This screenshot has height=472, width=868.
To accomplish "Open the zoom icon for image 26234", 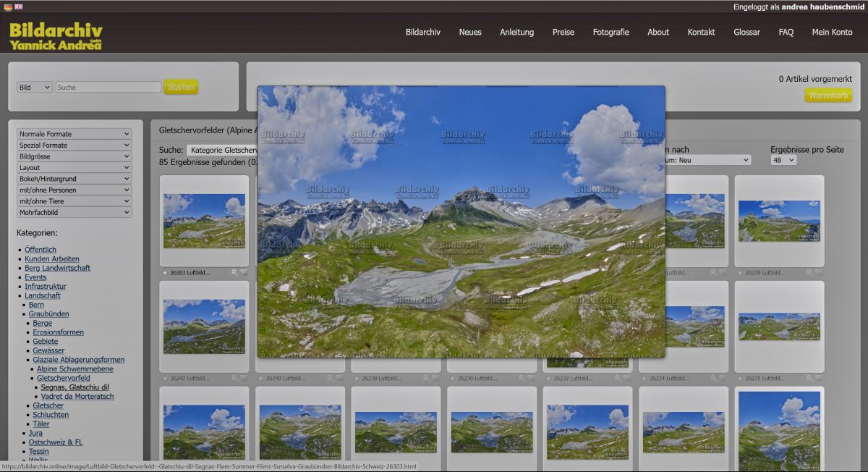I will [714, 378].
